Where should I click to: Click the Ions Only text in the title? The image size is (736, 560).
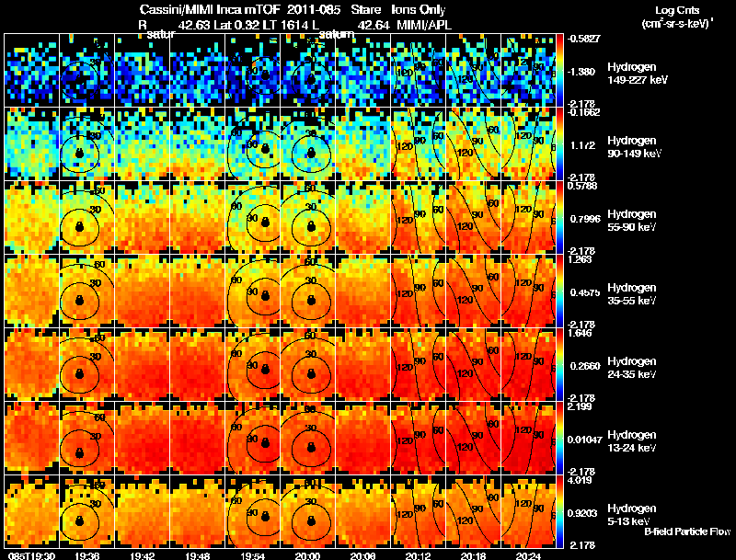(x=419, y=9)
